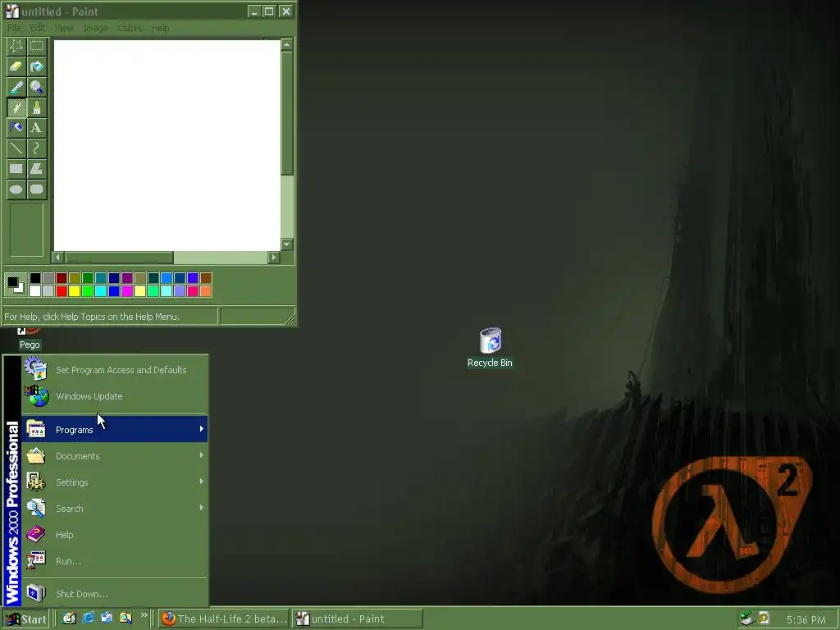Click the Pego desktop shortcut label
This screenshot has width=840, height=630.
[30, 345]
